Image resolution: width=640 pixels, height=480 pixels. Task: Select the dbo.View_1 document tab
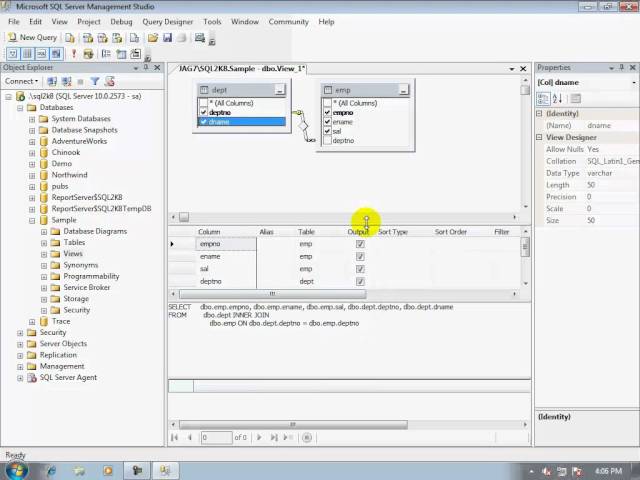241,69
